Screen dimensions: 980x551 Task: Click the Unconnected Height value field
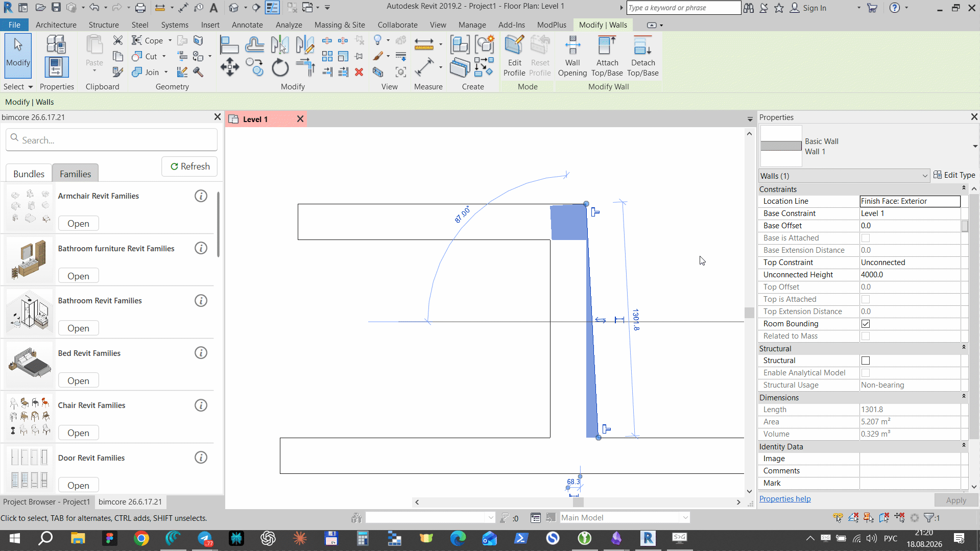pyautogui.click(x=910, y=275)
